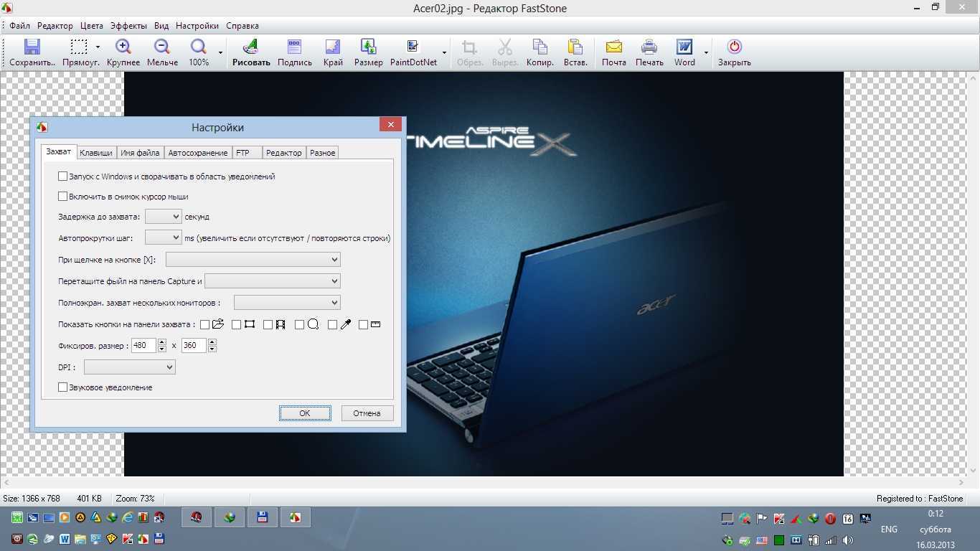Viewport: 980px width, 551px height.
Task: Click the Registered to : FastStone text
Action: (920, 498)
